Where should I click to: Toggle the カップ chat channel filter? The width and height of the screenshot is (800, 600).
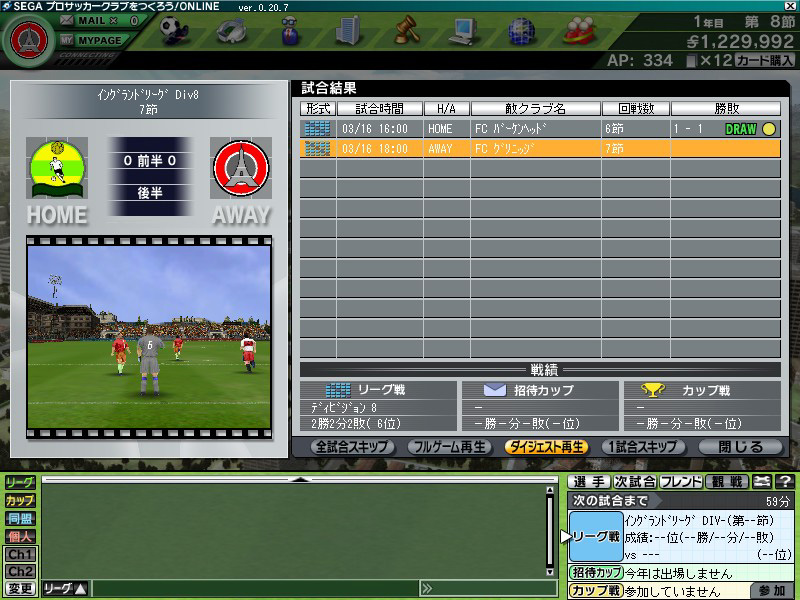(x=20, y=500)
